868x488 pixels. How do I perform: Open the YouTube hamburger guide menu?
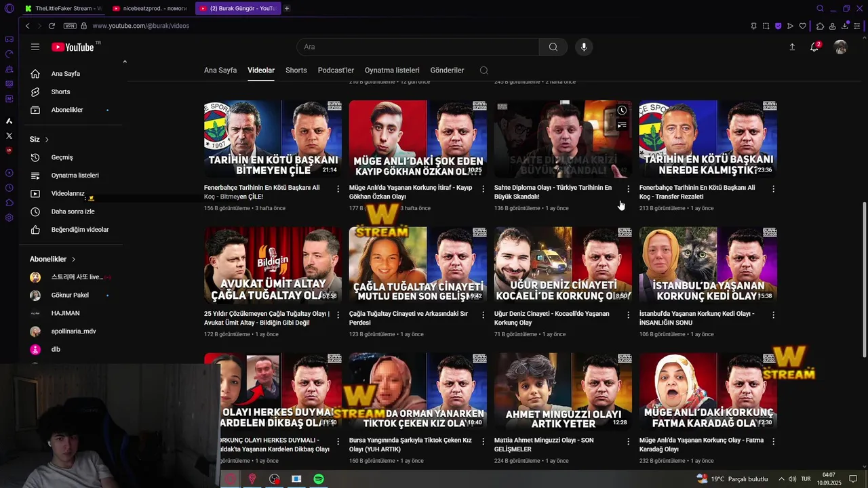point(35,47)
